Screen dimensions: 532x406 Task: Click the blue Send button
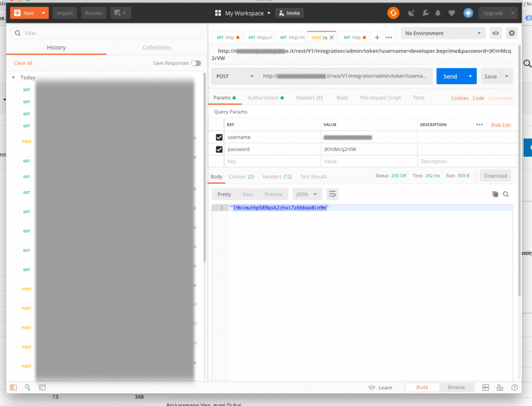tap(450, 76)
